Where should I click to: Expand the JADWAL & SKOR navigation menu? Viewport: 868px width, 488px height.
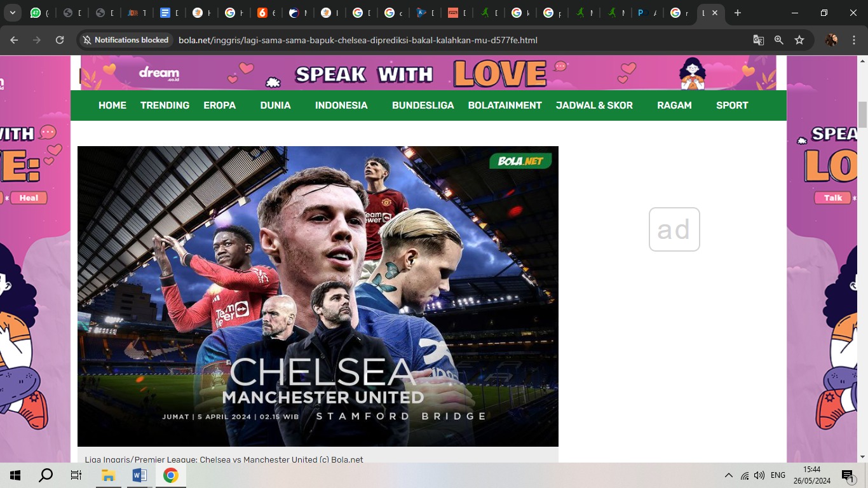[594, 105]
